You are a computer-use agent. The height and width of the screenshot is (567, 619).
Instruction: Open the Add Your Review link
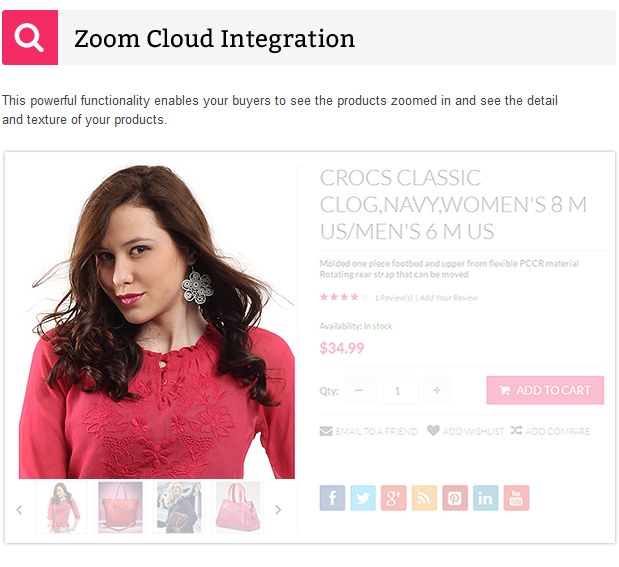click(x=449, y=298)
